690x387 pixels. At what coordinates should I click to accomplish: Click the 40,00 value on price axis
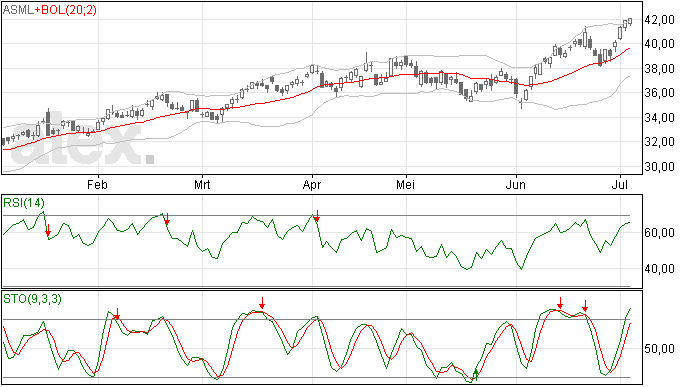point(659,44)
